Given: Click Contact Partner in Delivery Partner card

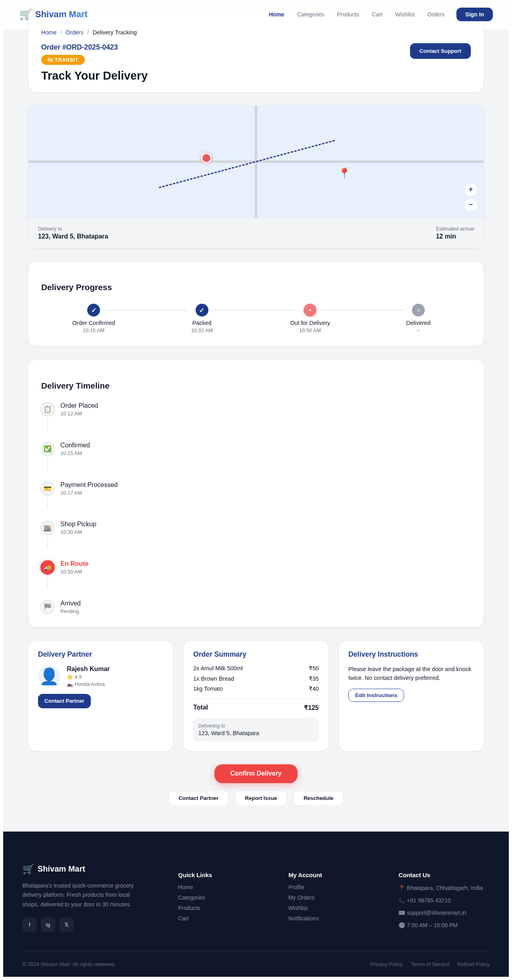Looking at the screenshot, I should click(x=64, y=701).
